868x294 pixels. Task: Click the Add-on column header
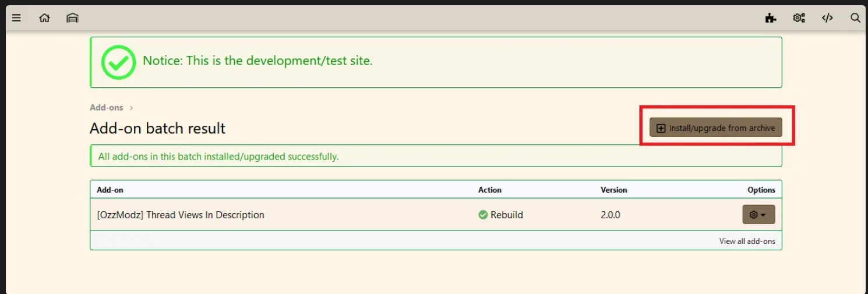[x=110, y=190]
